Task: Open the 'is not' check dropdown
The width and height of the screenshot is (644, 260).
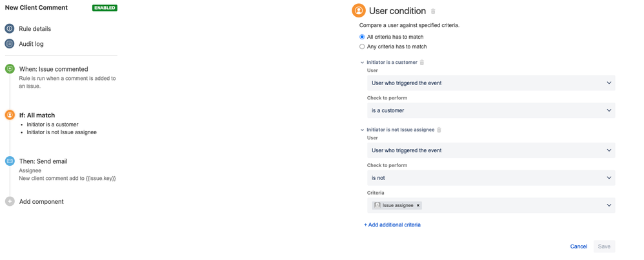Action: pos(490,178)
